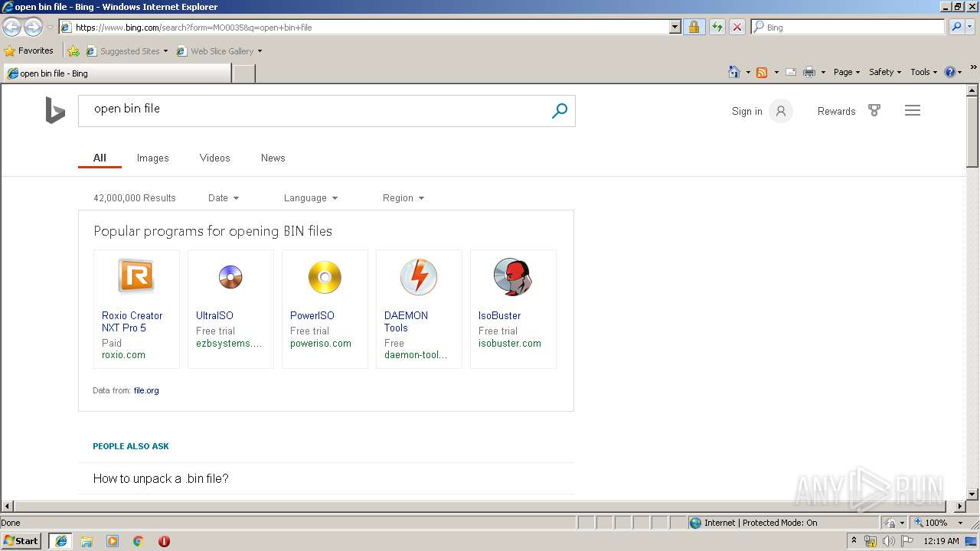Viewport: 980px width, 551px height.
Task: Click the Rewards link
Action: pos(836,111)
